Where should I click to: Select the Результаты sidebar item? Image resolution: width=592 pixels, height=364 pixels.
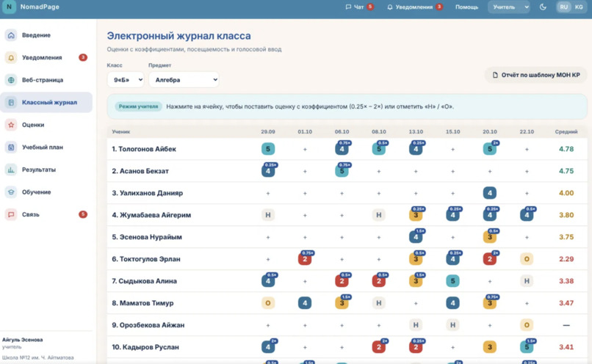pos(46,170)
